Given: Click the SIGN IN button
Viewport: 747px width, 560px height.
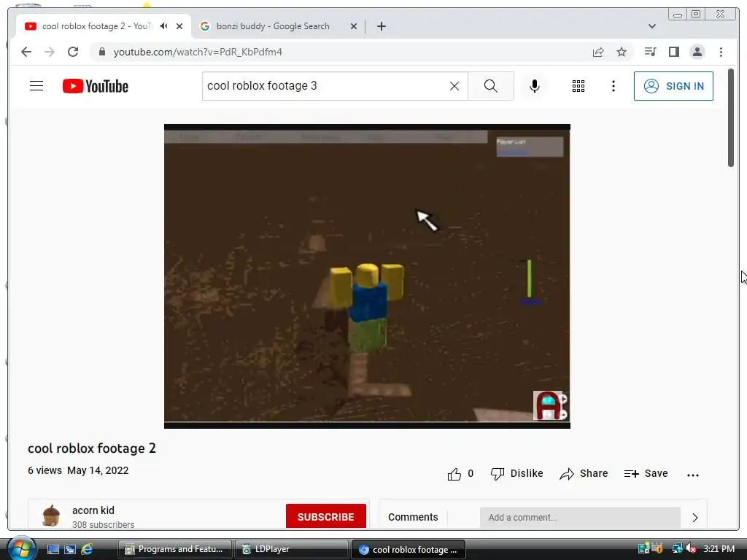Looking at the screenshot, I should (673, 86).
